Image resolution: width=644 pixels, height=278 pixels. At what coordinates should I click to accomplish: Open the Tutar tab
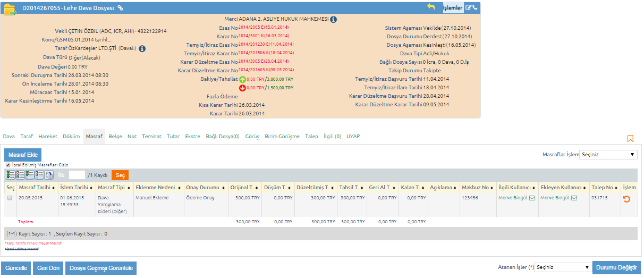coord(173,137)
